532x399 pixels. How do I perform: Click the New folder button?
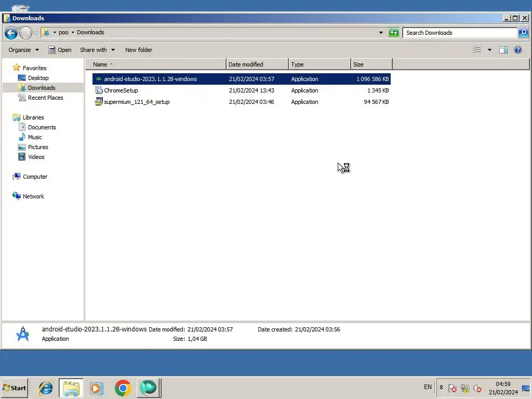[138, 50]
